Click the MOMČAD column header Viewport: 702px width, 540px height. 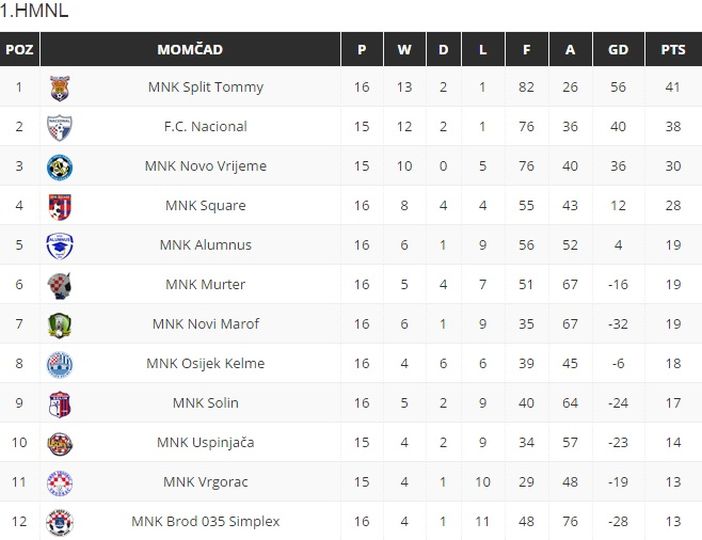point(190,49)
